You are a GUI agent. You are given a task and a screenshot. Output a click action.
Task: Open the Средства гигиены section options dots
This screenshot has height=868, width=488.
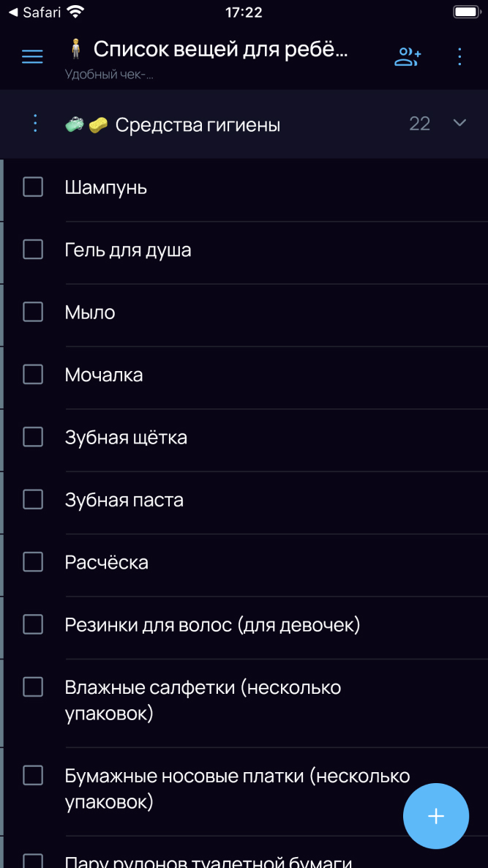tap(35, 124)
